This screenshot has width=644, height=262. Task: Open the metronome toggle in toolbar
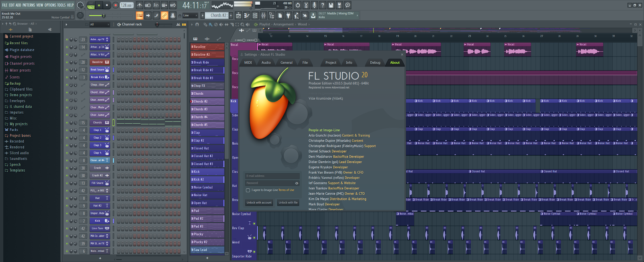[x=140, y=5]
